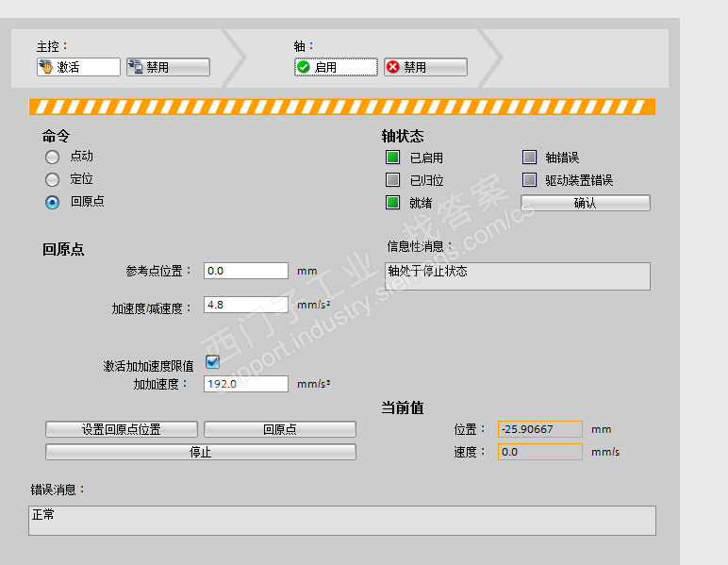Click the 主控 禁用 button
The width and height of the screenshot is (728, 565).
tap(168, 67)
